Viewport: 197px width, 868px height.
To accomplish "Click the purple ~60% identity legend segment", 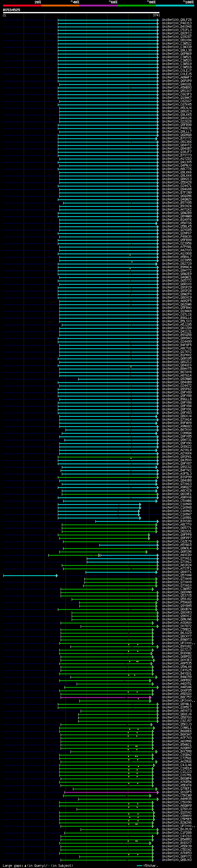I will [x=99, y=6].
